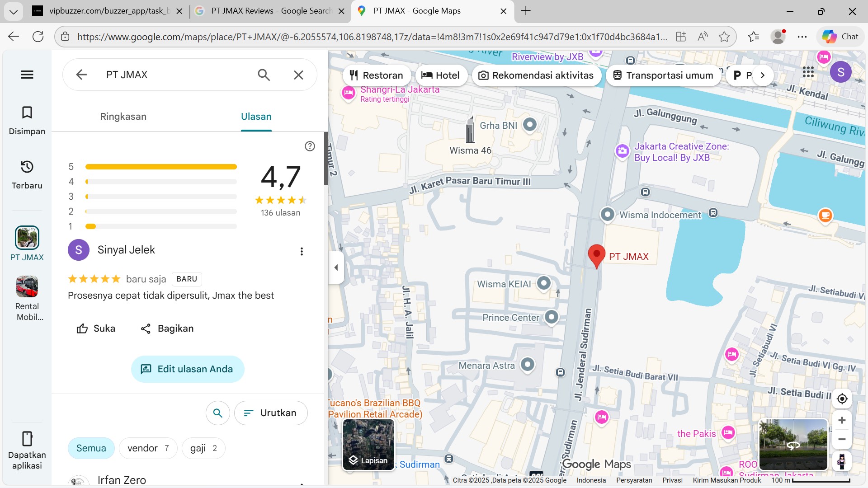Open the Disimpan saved places icon

[x=27, y=120]
